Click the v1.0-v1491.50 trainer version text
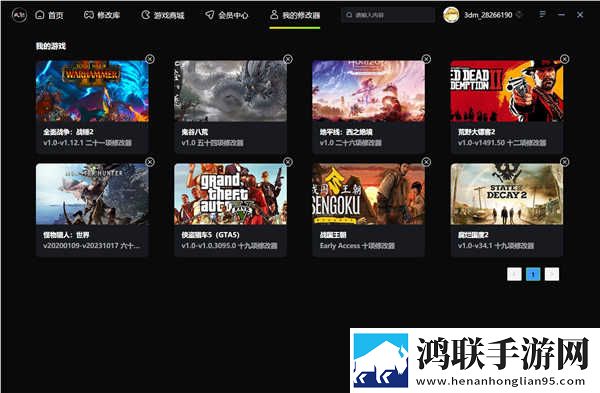 tap(502, 143)
